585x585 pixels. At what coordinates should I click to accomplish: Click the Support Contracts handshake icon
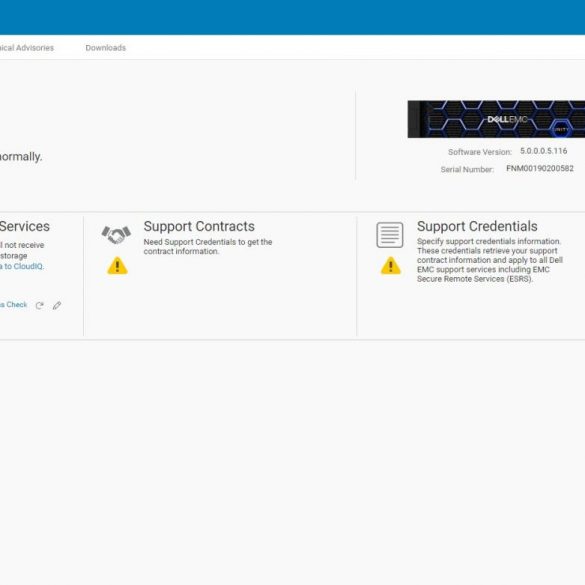[x=116, y=235]
